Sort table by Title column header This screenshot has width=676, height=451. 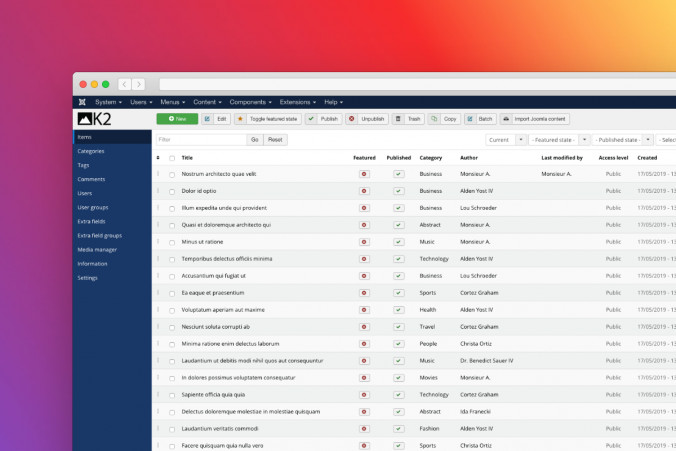[x=187, y=158]
